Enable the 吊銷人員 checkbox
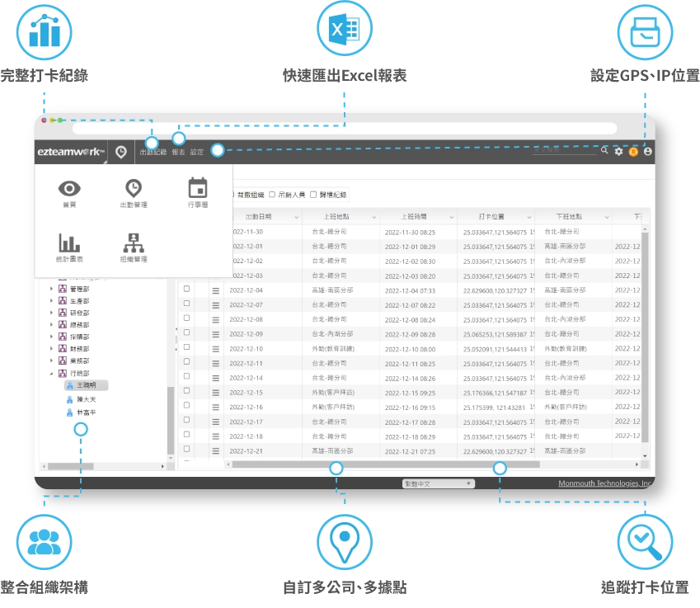Image resolution: width=700 pixels, height=608 pixels. coord(273,195)
